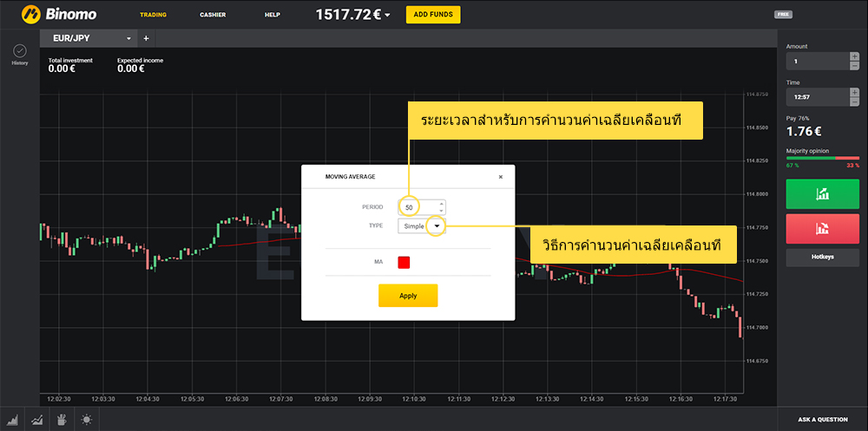The height and width of the screenshot is (431, 868).
Task: Select the drawing tools pencil-cup icon
Action: click(62, 420)
